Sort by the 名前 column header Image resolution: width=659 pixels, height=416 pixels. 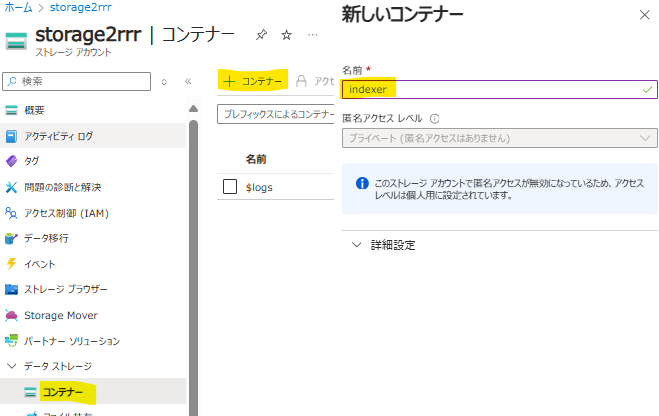(x=256, y=159)
